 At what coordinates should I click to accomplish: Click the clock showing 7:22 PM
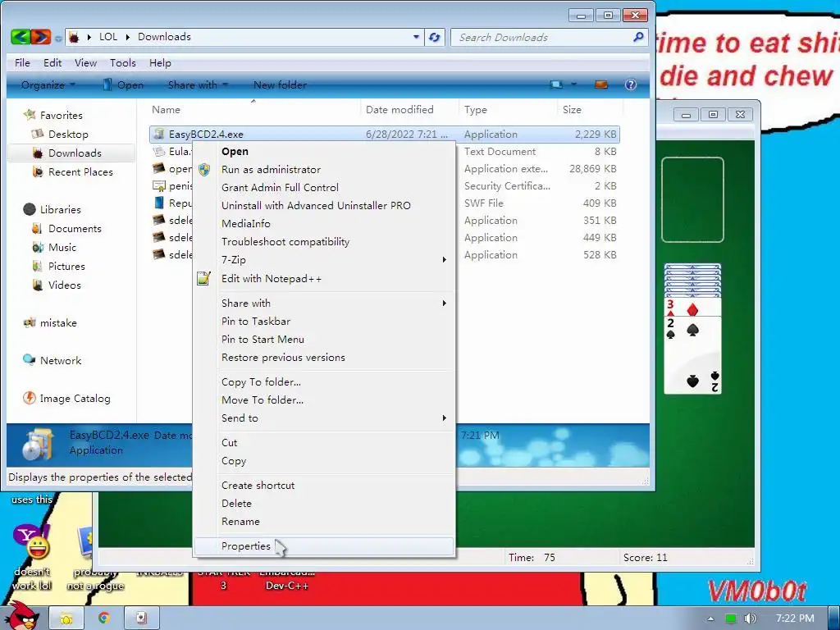[x=795, y=619]
